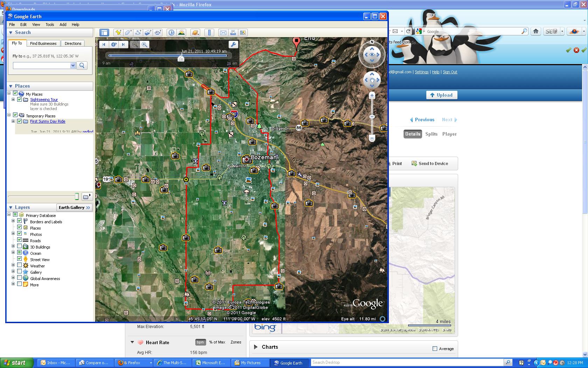
Task: Click the Fly to search input field
Action: coord(42,66)
